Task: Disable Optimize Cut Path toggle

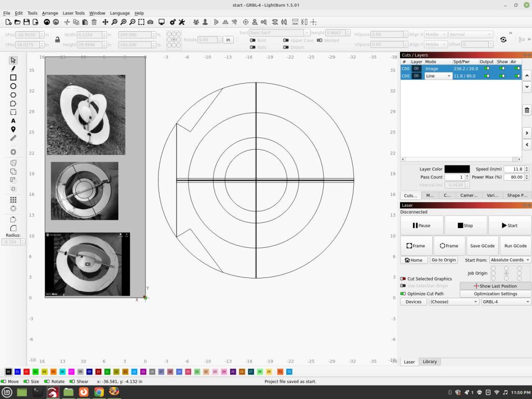Action: click(403, 294)
